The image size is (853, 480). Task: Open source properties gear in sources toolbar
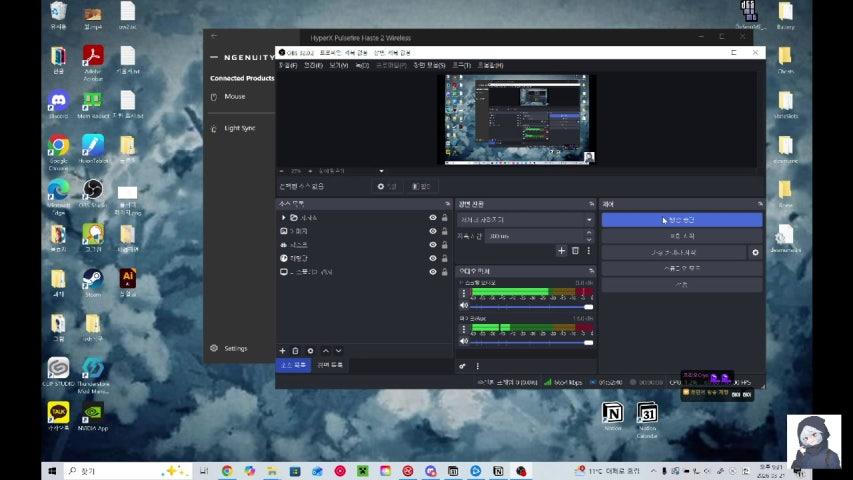pyautogui.click(x=310, y=351)
